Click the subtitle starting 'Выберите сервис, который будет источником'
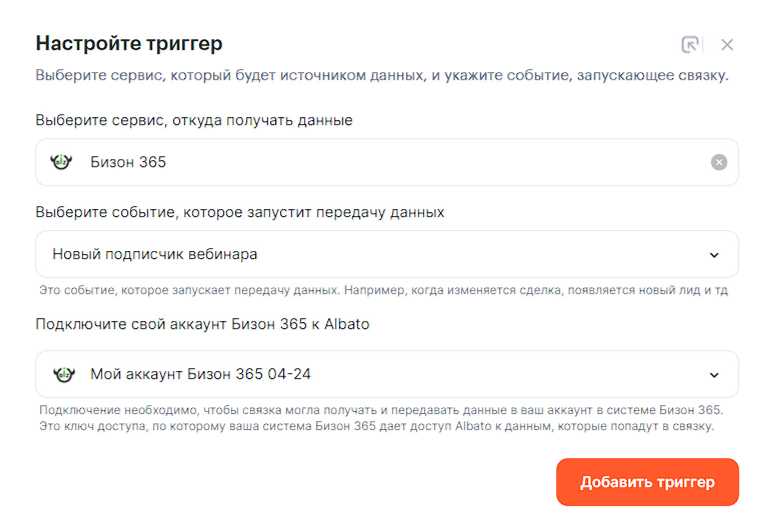763x532 pixels. (x=382, y=75)
